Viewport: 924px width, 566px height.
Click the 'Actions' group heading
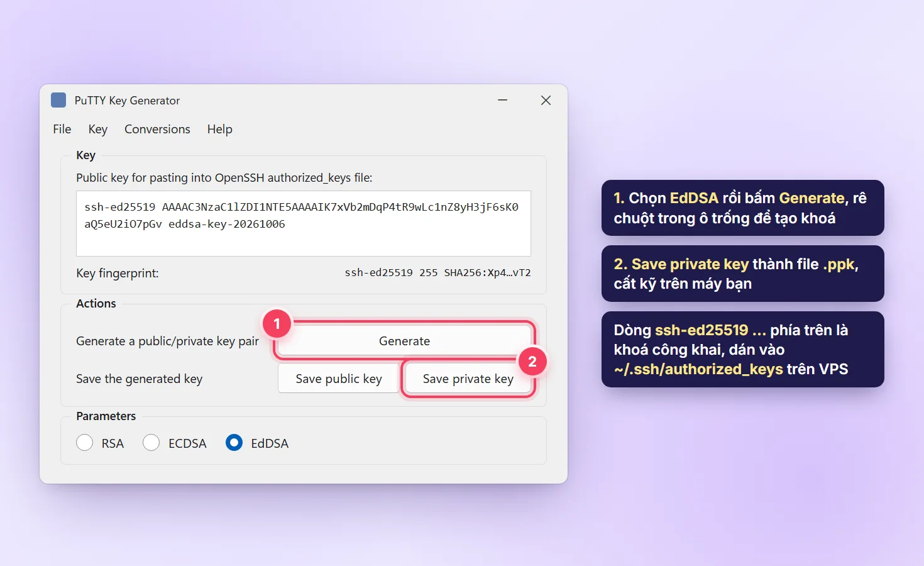(96, 303)
